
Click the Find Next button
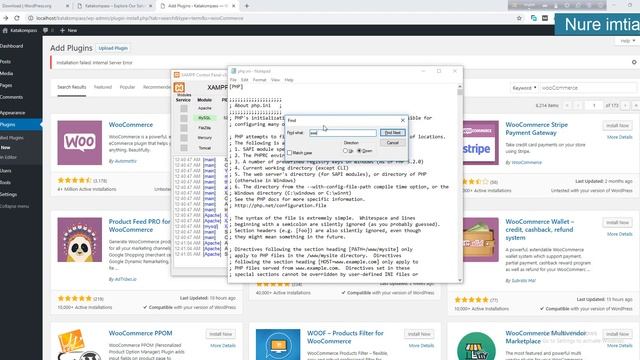pos(393,133)
